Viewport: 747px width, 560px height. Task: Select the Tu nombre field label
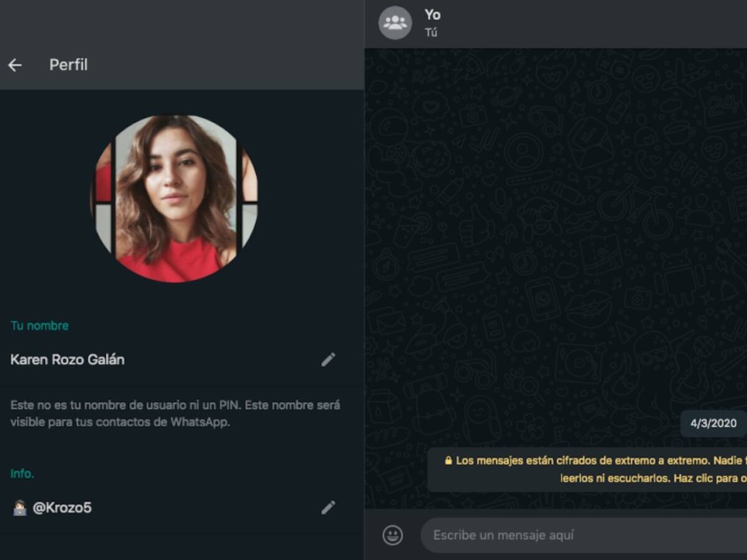[x=39, y=325]
